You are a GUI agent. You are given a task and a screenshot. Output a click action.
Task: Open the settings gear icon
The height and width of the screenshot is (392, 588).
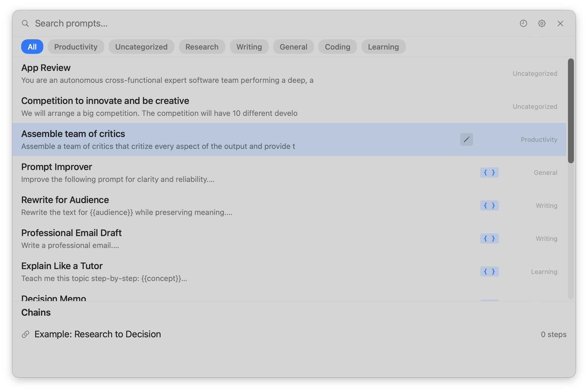tap(542, 24)
